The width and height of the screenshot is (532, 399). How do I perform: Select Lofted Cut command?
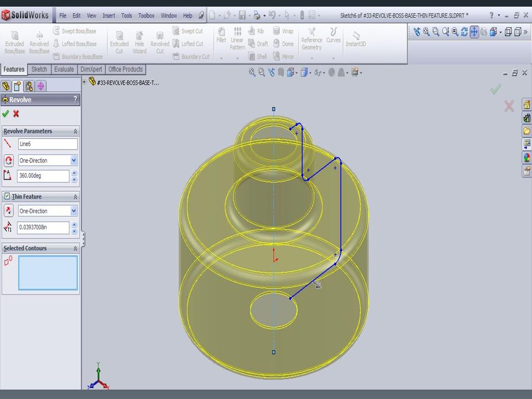click(x=188, y=44)
